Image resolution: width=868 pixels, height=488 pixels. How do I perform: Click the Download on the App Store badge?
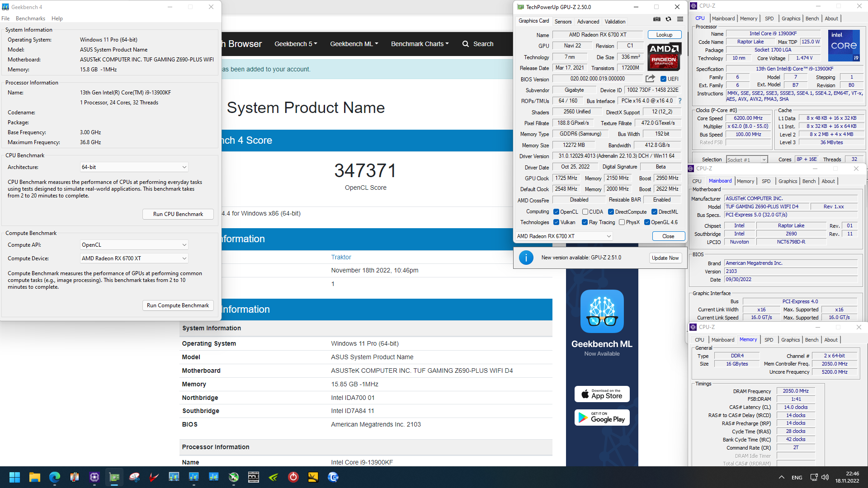click(x=602, y=394)
